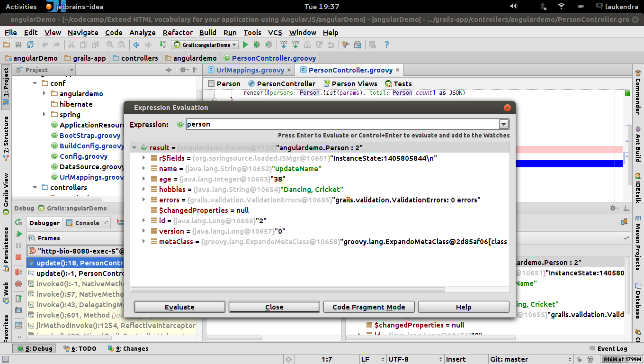Click the Hector inspection icon in status bar
Viewport: 644px width, 364px height.
[590, 359]
